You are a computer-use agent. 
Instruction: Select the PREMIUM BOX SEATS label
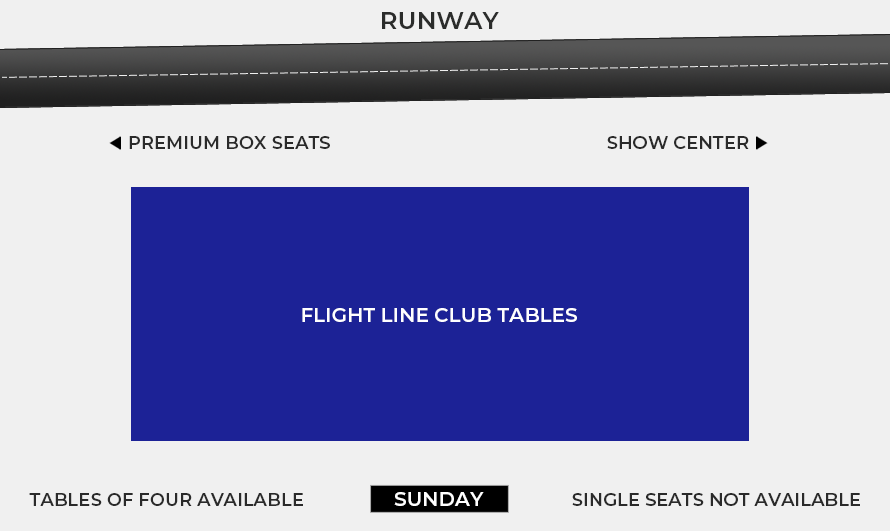[x=229, y=143]
